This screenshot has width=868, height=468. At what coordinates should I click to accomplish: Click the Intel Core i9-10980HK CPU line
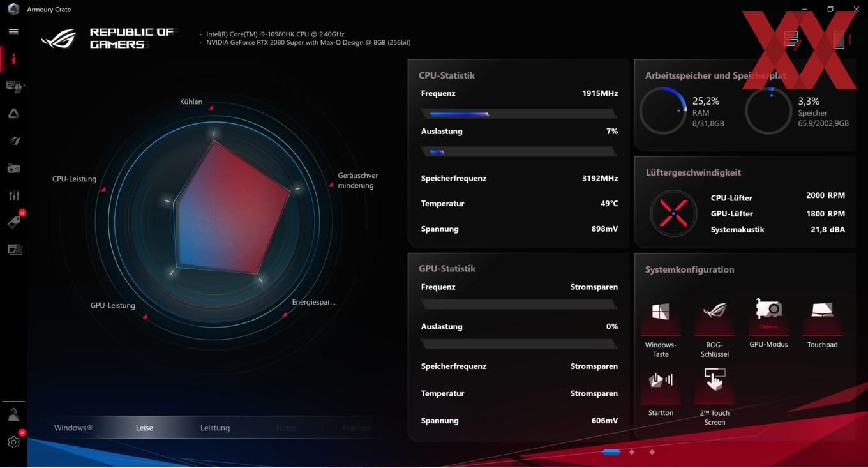pos(275,34)
